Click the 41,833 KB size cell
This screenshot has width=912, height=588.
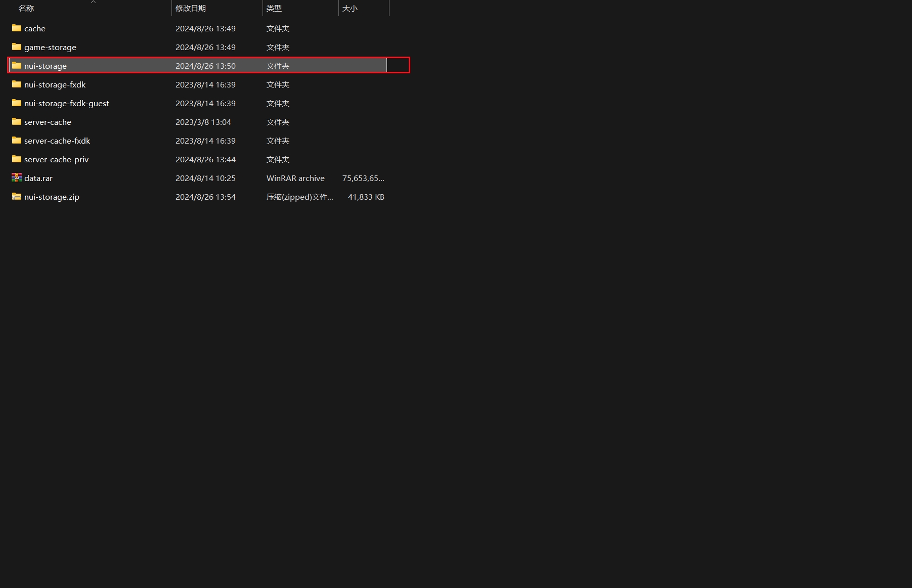366,197
